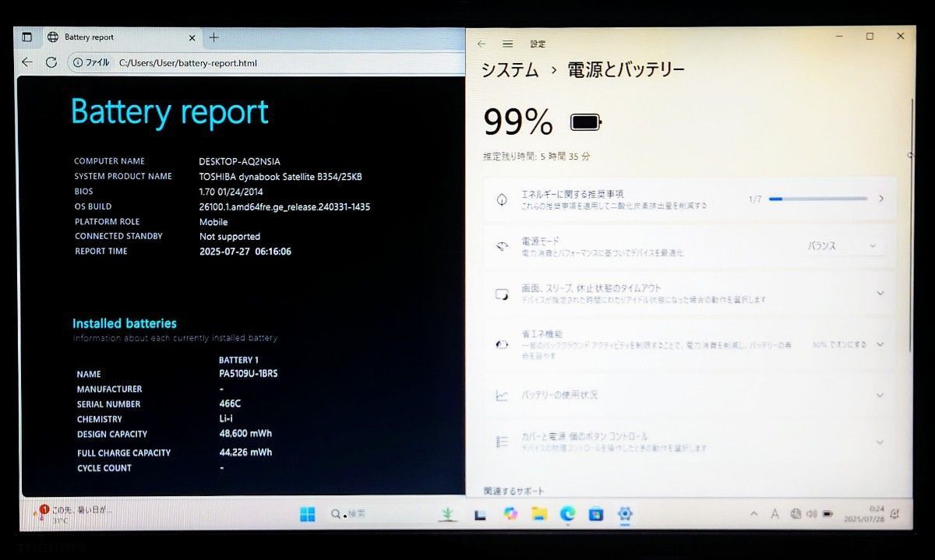The height and width of the screenshot is (560, 935).
Task: Click the IME input mode indicator
Action: [774, 514]
